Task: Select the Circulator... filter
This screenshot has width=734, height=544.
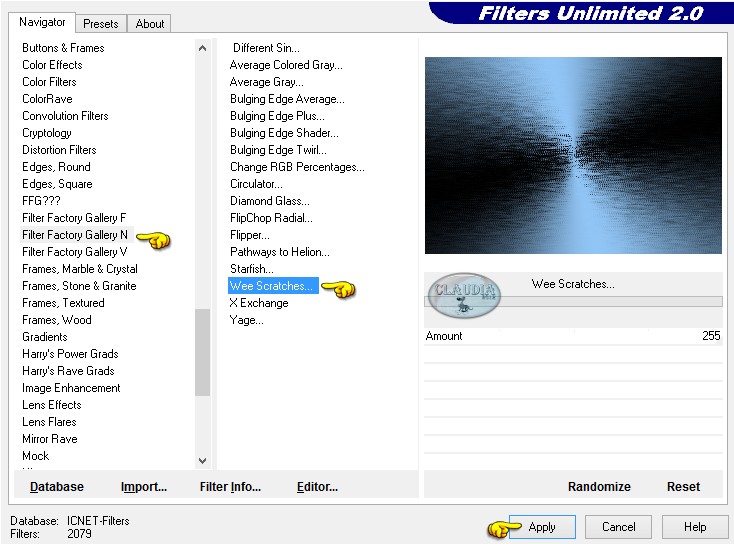Action: (256, 184)
